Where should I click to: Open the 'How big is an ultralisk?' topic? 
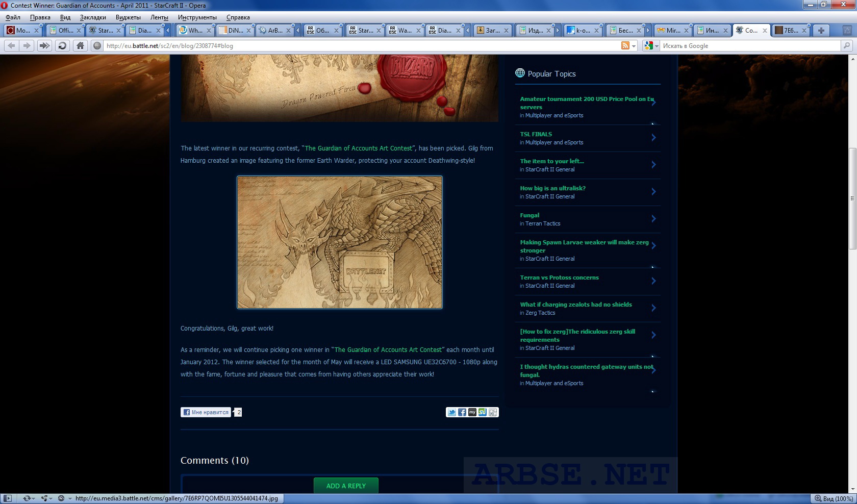coord(553,188)
